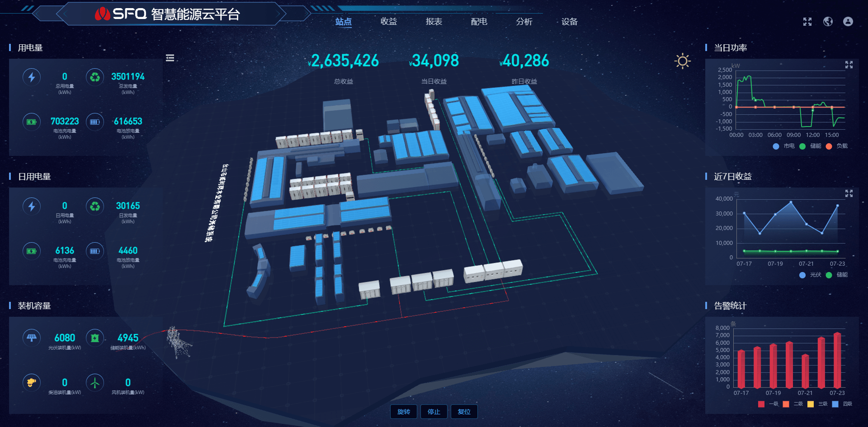
Task: Click the 旋转 button
Action: [404, 412]
